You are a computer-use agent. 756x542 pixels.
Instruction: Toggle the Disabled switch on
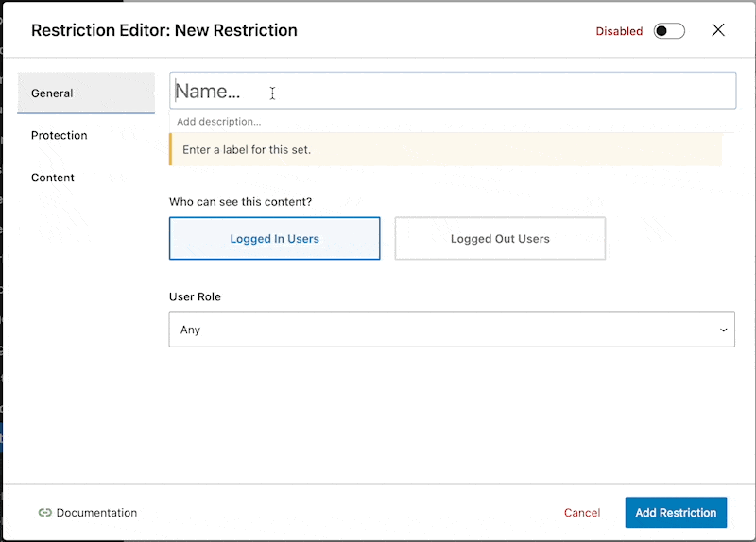point(669,31)
